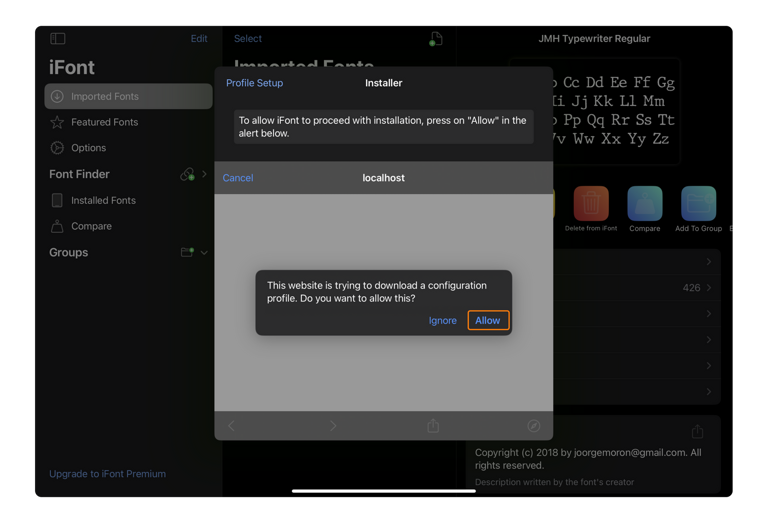Click the Font Finder link icon

[188, 174]
